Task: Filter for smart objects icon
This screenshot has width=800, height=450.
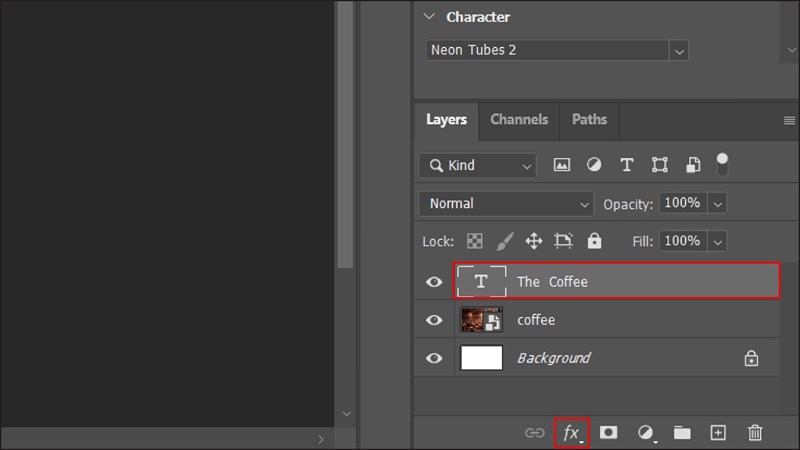Action: coord(693,165)
